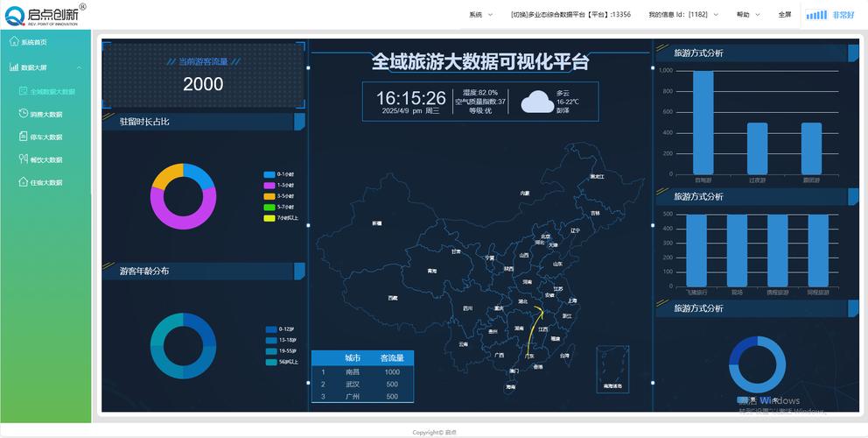The width and height of the screenshot is (868, 438).
Task: Click the 全屏 fullscreen button
Action: coord(784,15)
